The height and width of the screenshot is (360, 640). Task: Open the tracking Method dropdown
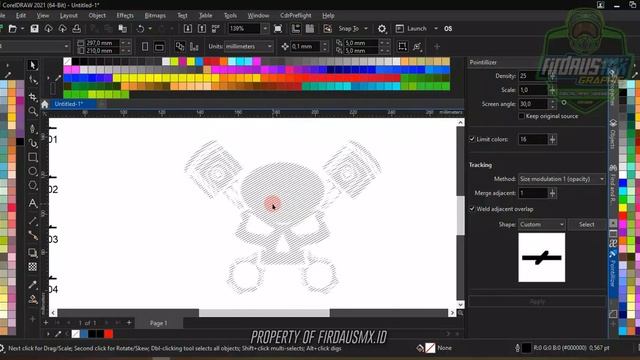point(562,179)
